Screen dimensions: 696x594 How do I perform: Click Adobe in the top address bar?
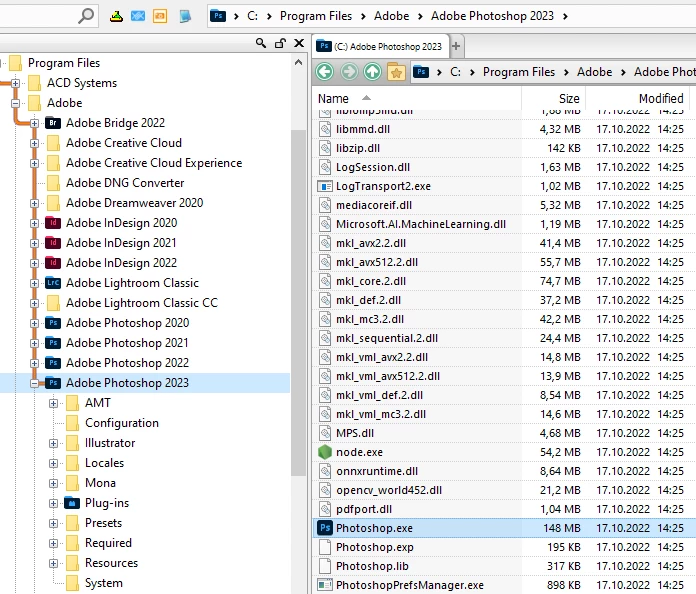pos(392,16)
